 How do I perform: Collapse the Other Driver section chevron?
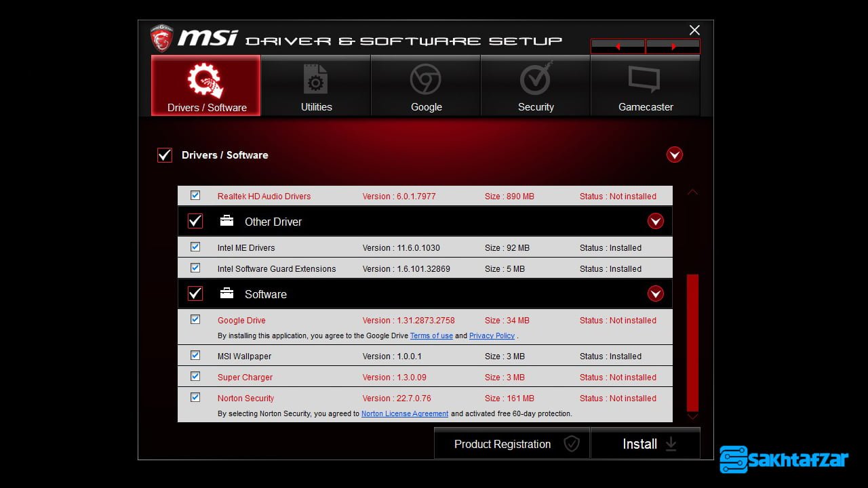point(655,222)
